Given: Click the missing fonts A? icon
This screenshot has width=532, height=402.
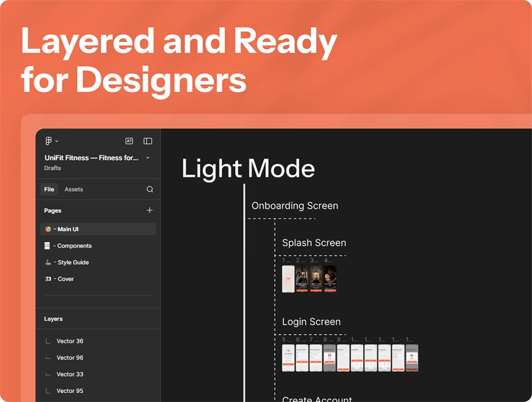Looking at the screenshot, I should pyautogui.click(x=129, y=141).
